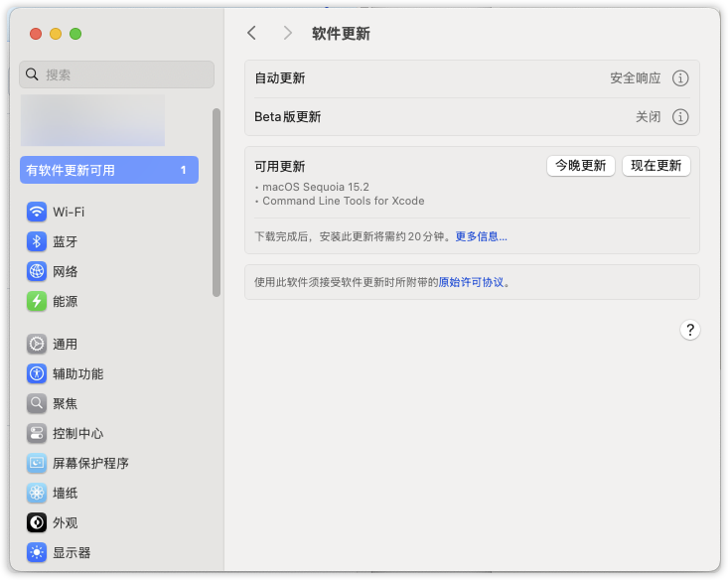
Task: Open the Wi-Fi icon in sidebar
Action: [x=37, y=212]
